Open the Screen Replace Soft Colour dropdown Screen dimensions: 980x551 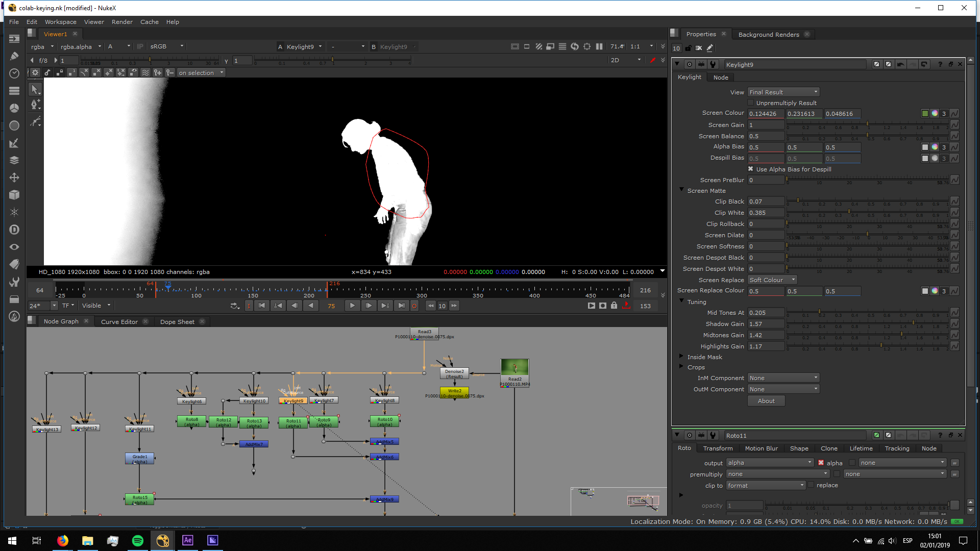pyautogui.click(x=772, y=280)
